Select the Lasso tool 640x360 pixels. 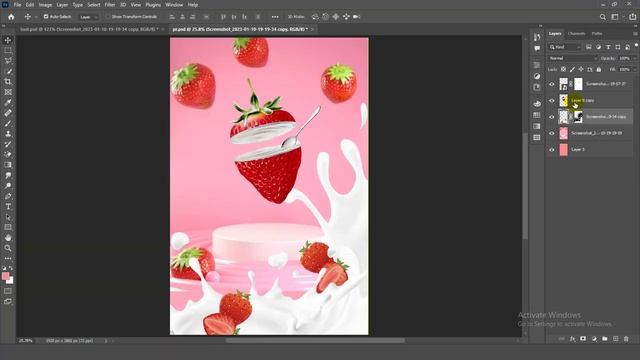(8, 60)
